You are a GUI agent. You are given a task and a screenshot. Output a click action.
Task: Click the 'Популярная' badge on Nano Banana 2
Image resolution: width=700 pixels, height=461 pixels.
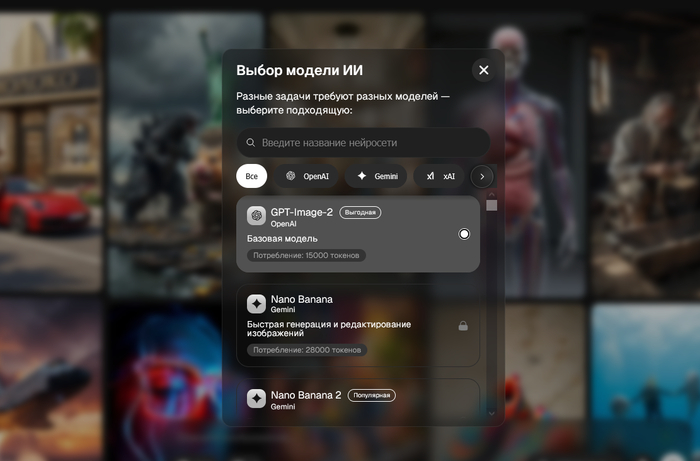371,395
